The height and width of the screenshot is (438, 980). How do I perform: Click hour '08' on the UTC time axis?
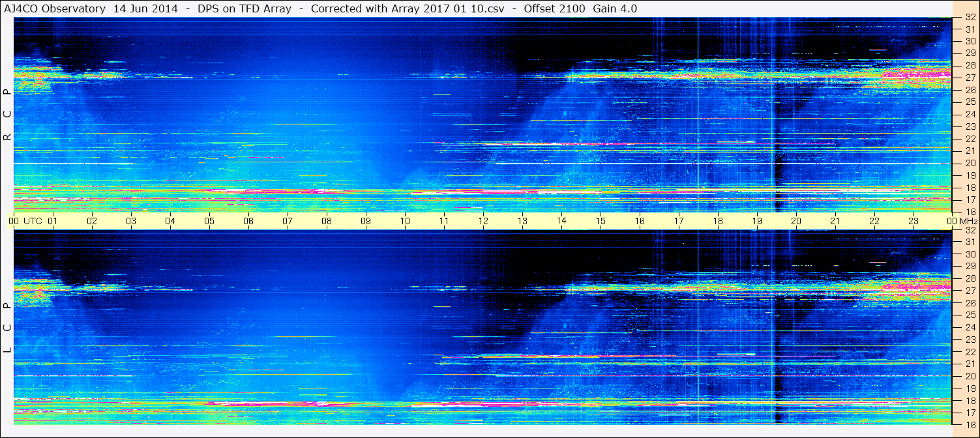pos(327,221)
